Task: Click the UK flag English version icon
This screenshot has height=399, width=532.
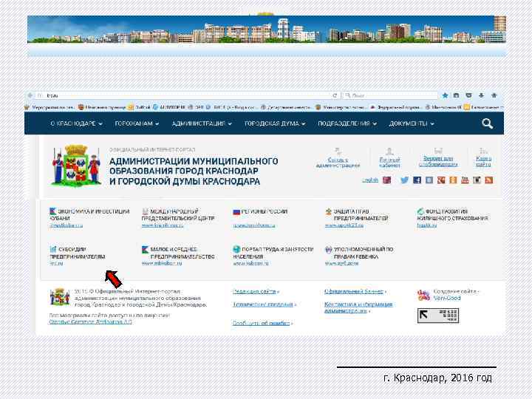Action: click(386, 180)
